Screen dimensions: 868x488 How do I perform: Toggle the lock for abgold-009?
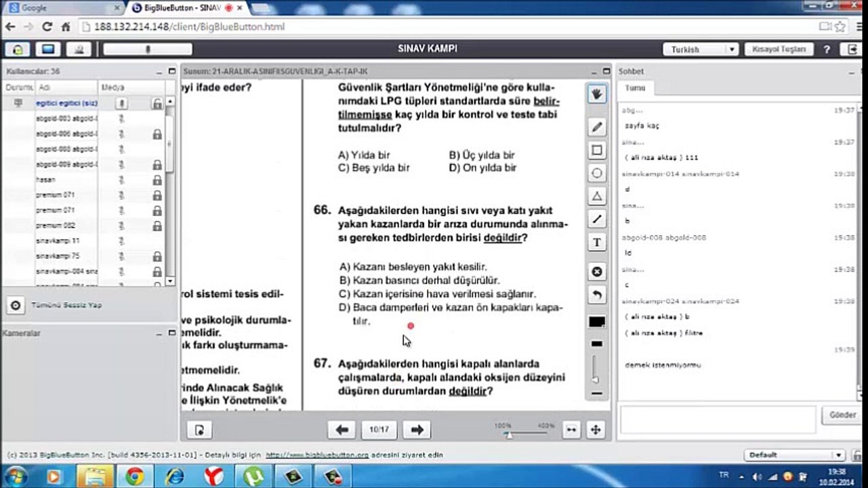157,165
